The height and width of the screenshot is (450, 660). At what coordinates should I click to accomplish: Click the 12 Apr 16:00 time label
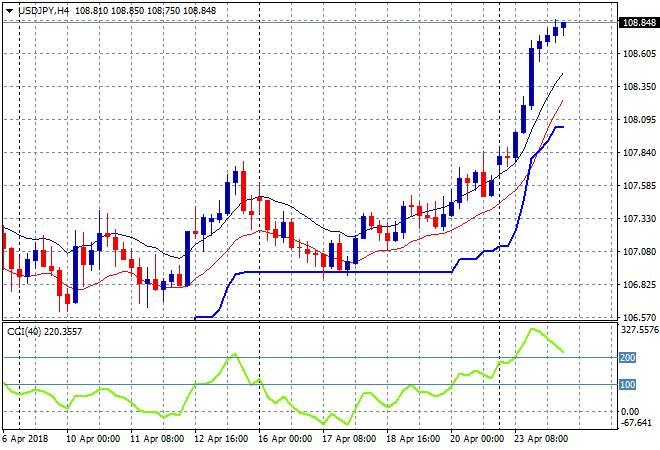click(221, 439)
